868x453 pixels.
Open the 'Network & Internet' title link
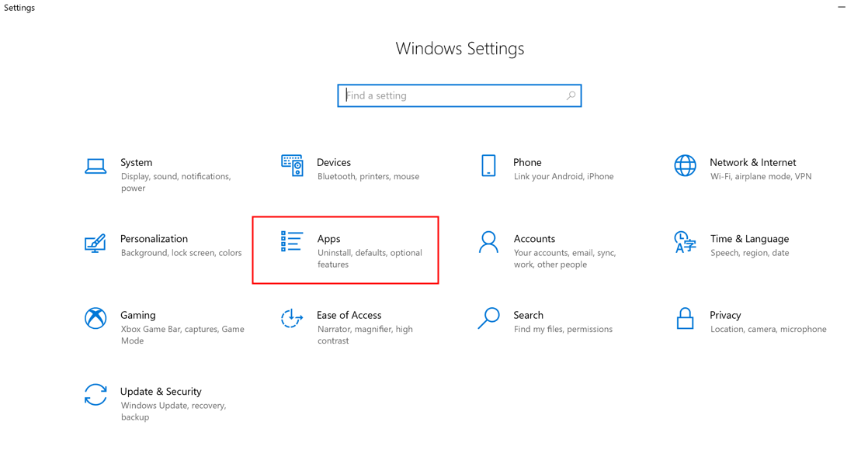click(x=752, y=162)
